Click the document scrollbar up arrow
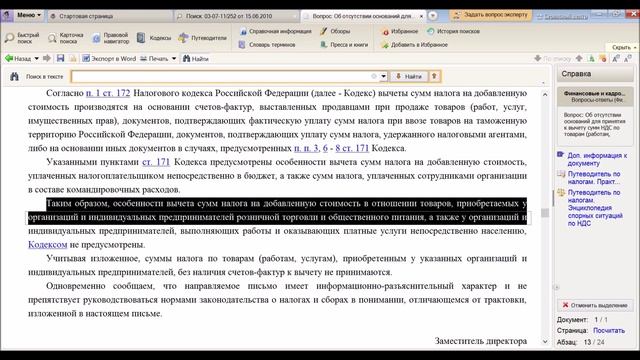 click(545, 94)
